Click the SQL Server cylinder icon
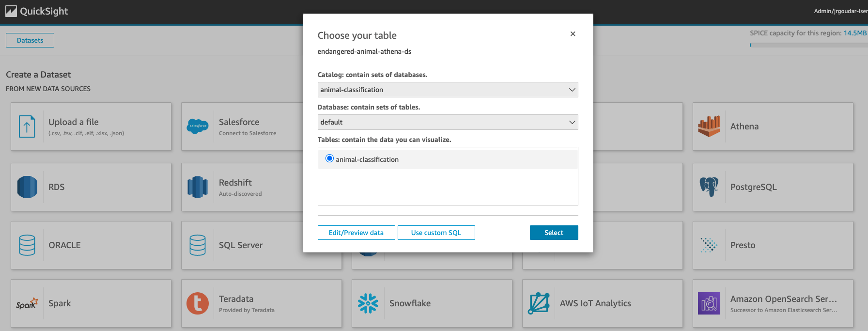 [x=198, y=245]
